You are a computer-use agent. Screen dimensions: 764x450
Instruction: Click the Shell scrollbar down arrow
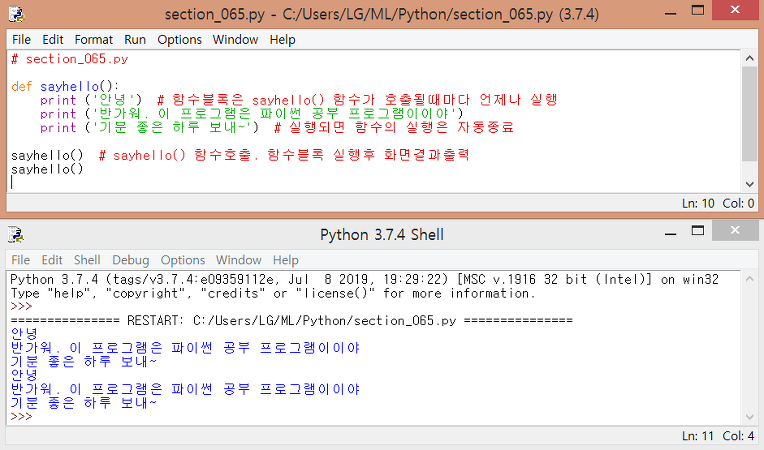click(749, 417)
